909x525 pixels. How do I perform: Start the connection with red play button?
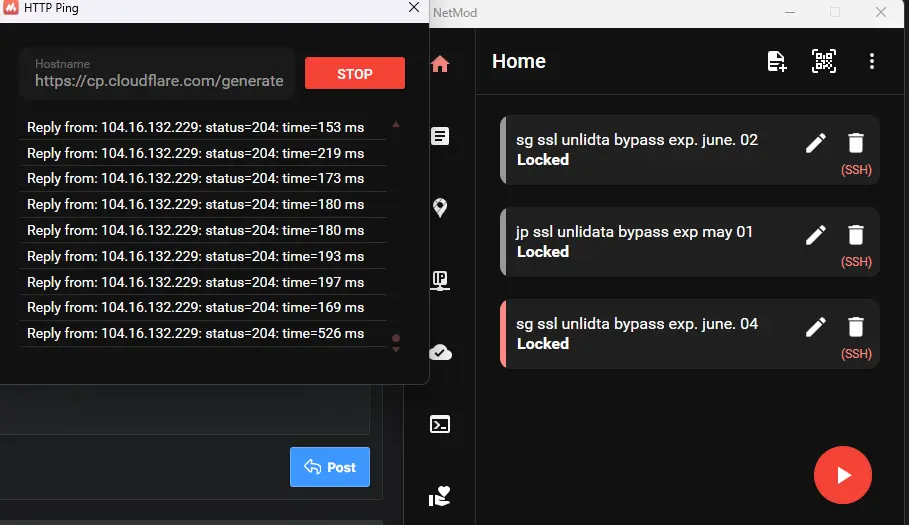[x=842, y=475]
